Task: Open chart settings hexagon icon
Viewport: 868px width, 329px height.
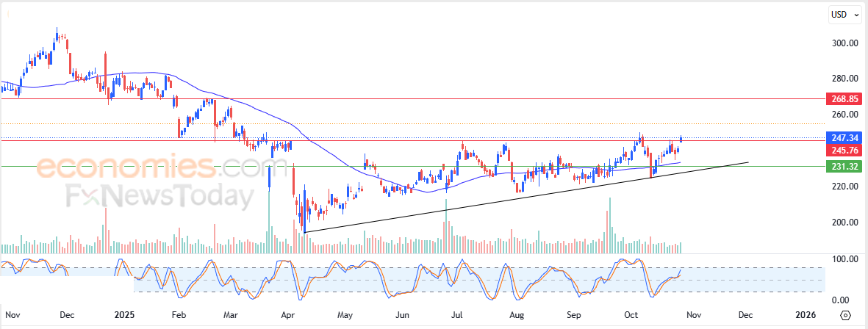Action: point(845,314)
